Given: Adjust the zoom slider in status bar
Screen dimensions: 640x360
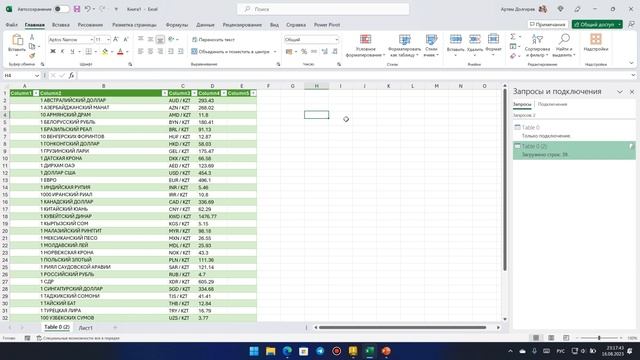Looking at the screenshot, I should tap(599, 338).
